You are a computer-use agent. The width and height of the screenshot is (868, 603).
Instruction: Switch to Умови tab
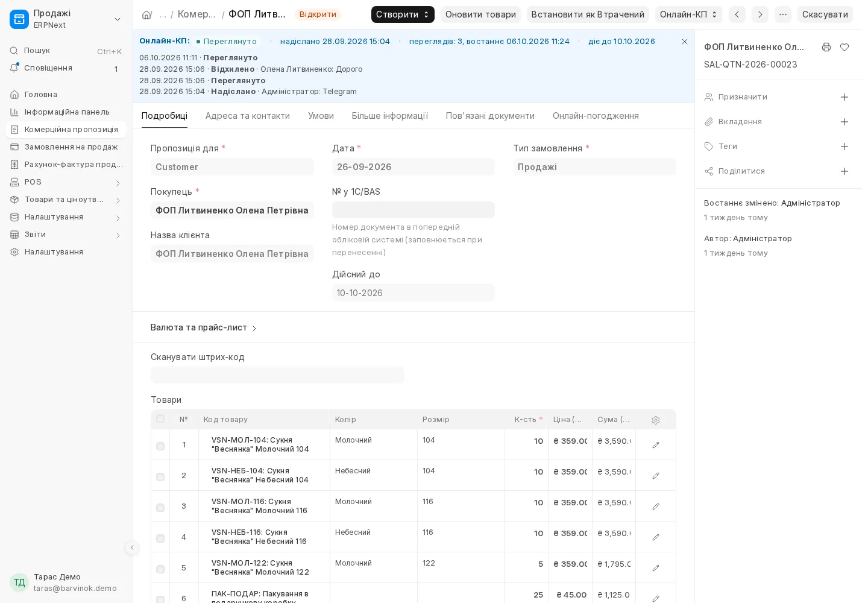point(321,116)
